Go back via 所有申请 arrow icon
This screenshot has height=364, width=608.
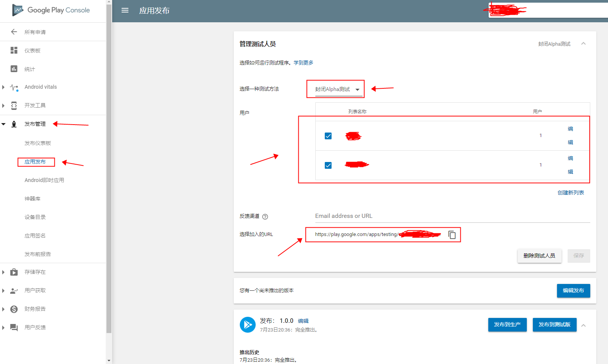pos(14,32)
